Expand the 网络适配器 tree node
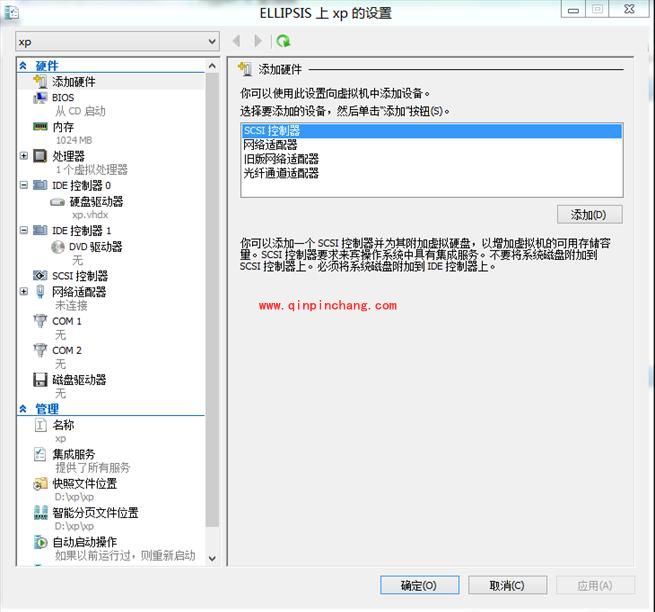The image size is (655, 612). 24,292
